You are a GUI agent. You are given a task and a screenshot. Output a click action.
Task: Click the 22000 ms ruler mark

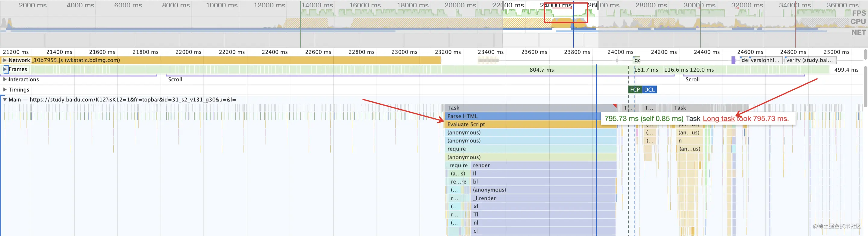coord(188,52)
